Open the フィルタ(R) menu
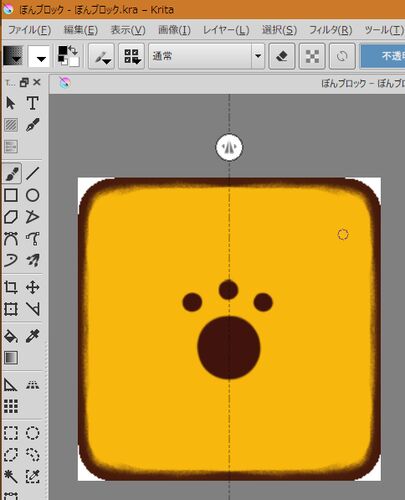 coord(330,30)
